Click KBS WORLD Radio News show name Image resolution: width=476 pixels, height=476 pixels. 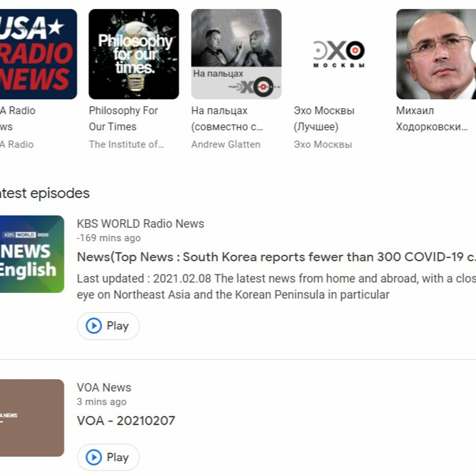coord(140,224)
